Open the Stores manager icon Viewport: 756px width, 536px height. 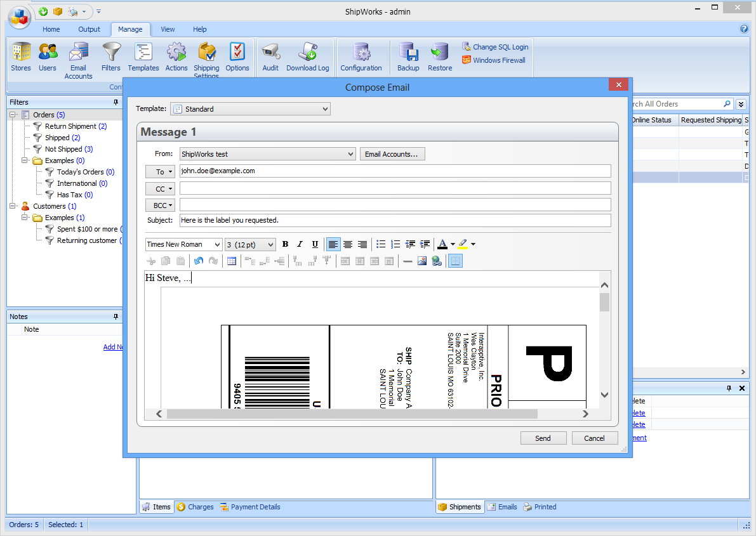point(21,57)
